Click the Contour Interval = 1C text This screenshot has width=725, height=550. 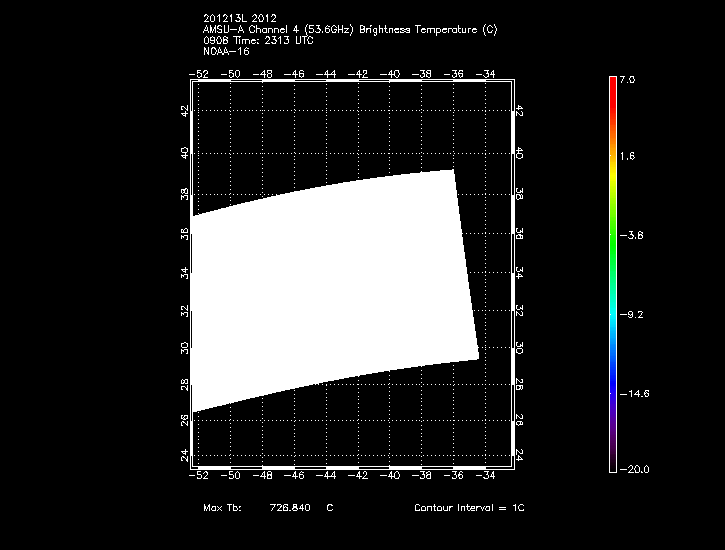coord(469,508)
